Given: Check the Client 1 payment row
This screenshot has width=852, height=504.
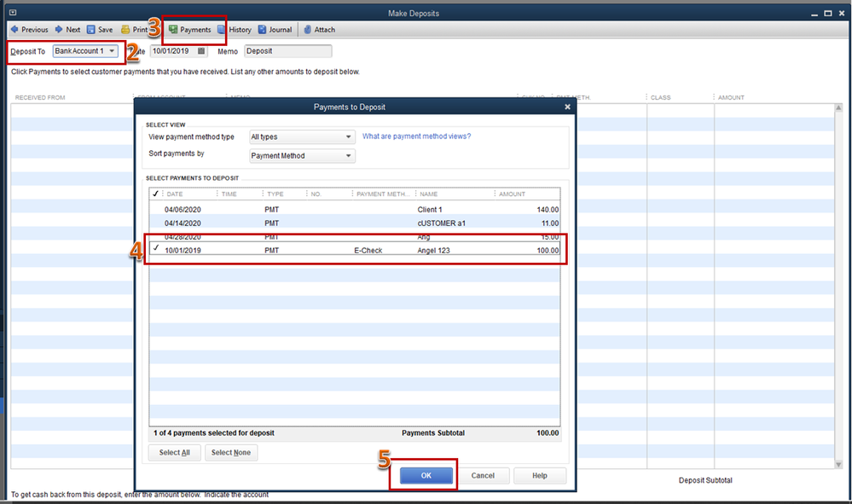Looking at the screenshot, I should [x=155, y=209].
